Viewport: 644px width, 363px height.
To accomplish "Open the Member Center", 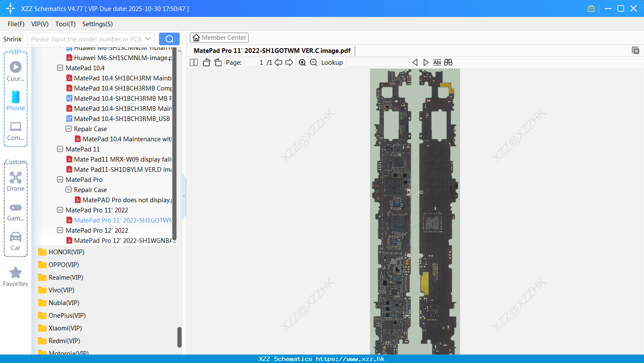I will coord(219,38).
